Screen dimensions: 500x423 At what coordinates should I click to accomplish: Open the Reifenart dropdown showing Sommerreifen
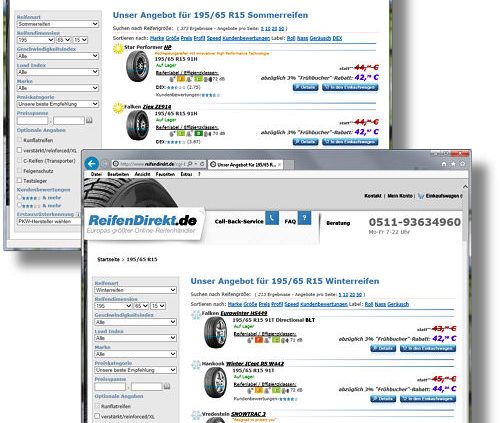click(58, 24)
